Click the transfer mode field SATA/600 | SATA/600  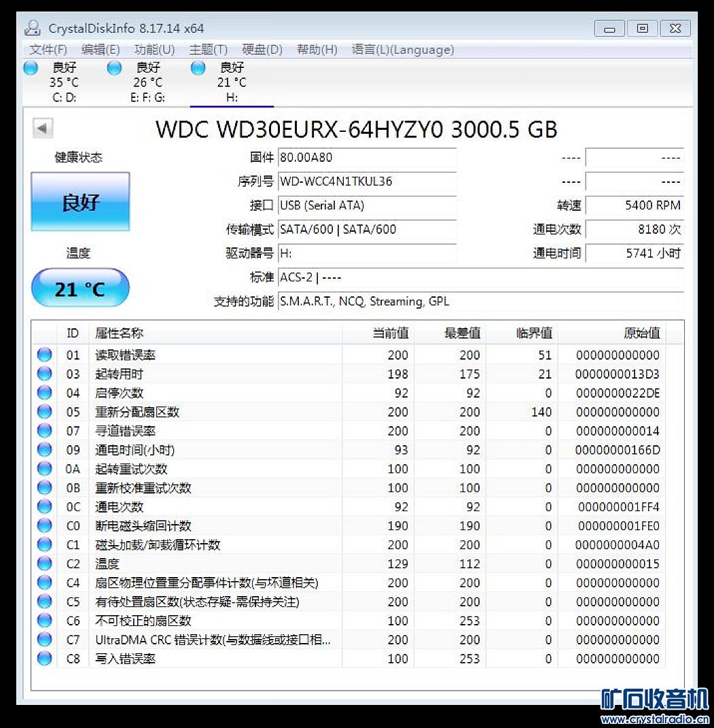pos(367,229)
